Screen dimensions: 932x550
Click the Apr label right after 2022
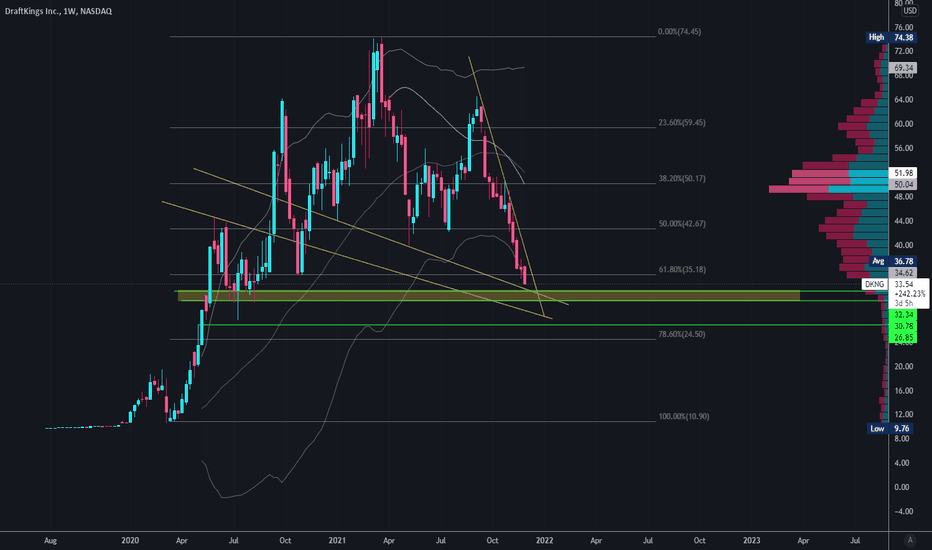tap(596, 540)
